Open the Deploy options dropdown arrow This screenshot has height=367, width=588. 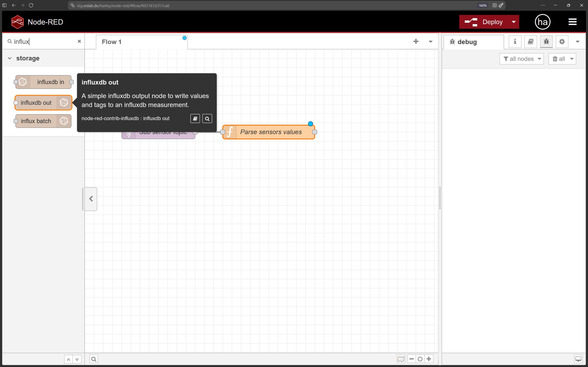tap(514, 22)
